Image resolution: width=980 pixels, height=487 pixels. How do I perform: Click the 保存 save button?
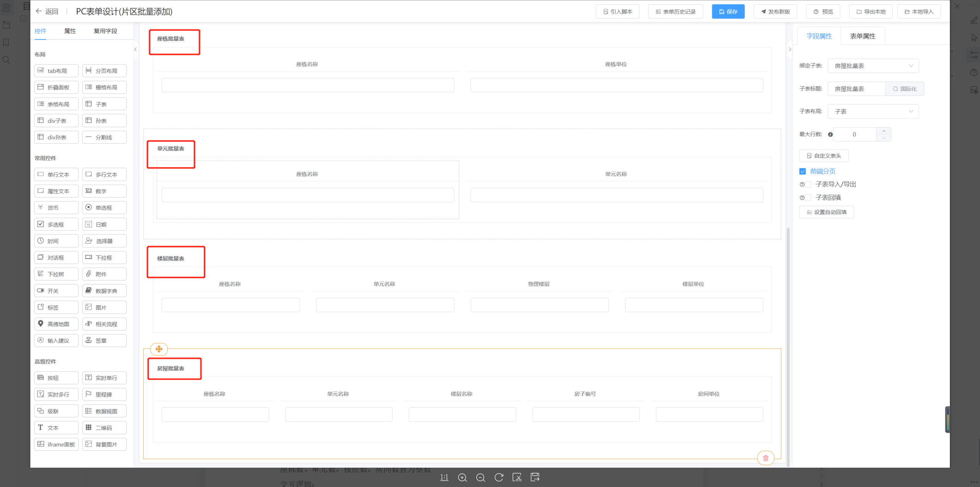click(728, 12)
